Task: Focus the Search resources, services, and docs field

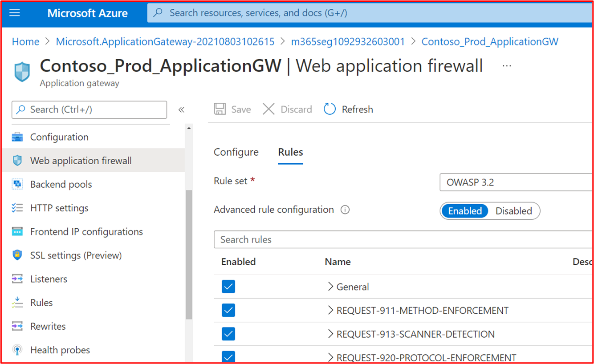Action: coord(370,13)
